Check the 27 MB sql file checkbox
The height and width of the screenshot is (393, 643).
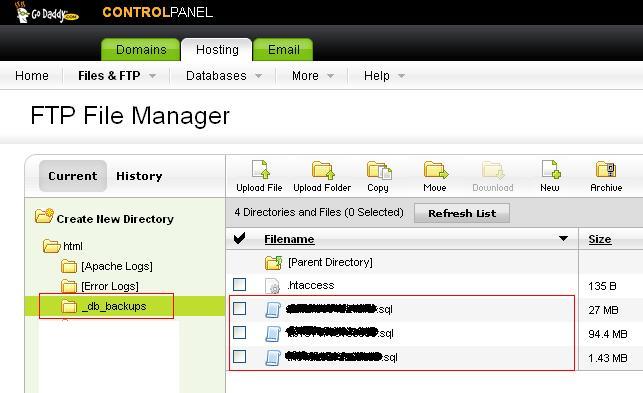tap(239, 308)
